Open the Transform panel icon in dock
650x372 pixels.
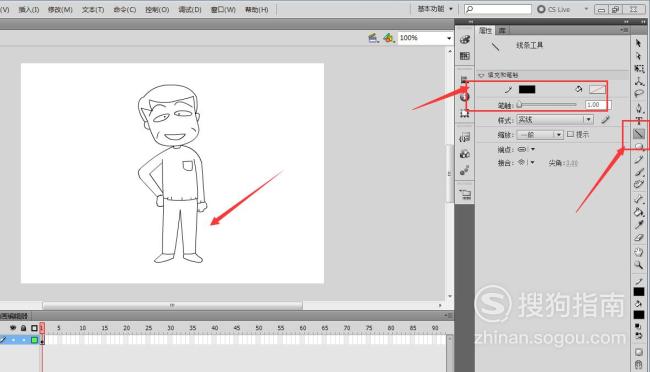465,113
